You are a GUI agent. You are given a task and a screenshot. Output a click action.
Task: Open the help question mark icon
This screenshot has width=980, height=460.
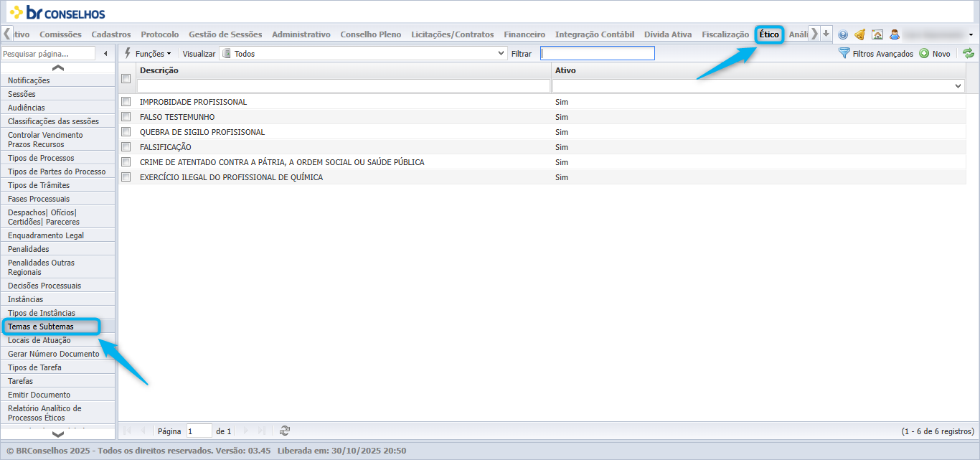pos(843,34)
